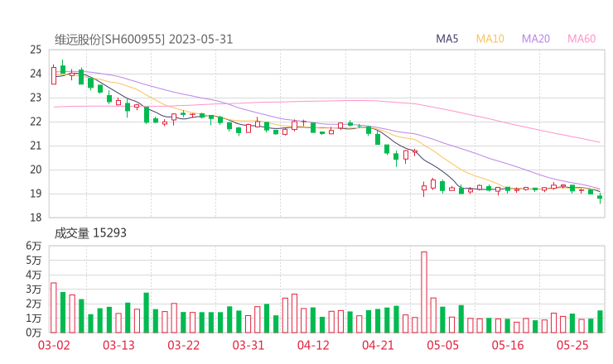The image size is (613, 364).
Task: Click the volume axis label 0万
Action: click(34, 333)
